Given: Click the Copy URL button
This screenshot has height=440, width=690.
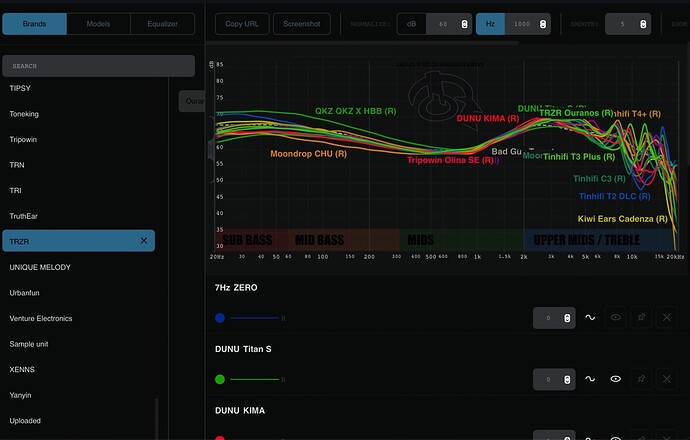Looking at the screenshot, I should click(x=242, y=24).
